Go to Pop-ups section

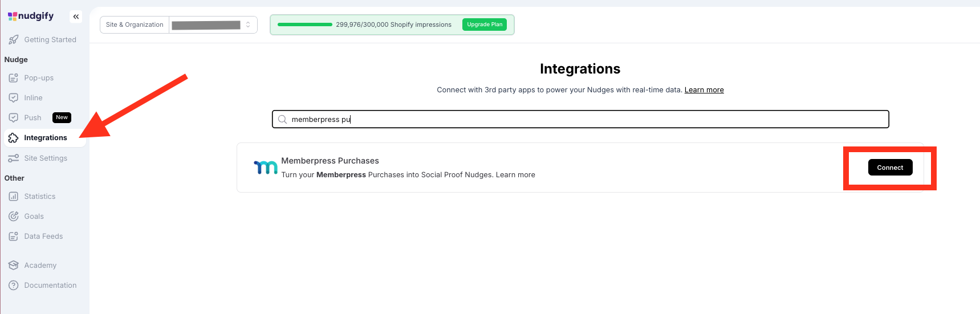click(x=39, y=78)
